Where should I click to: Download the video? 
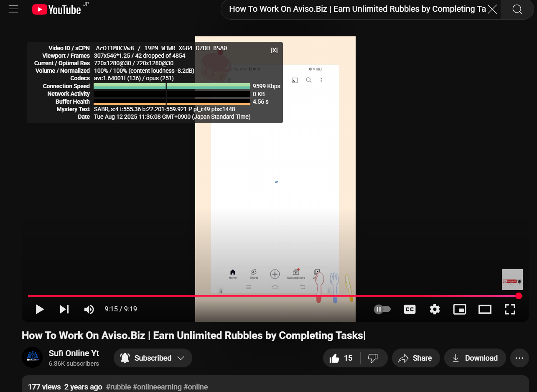pyautogui.click(x=475, y=358)
